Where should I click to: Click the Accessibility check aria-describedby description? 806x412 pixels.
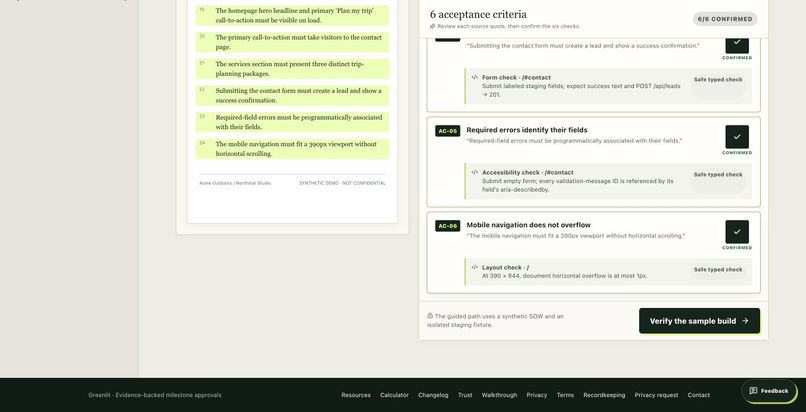point(577,185)
